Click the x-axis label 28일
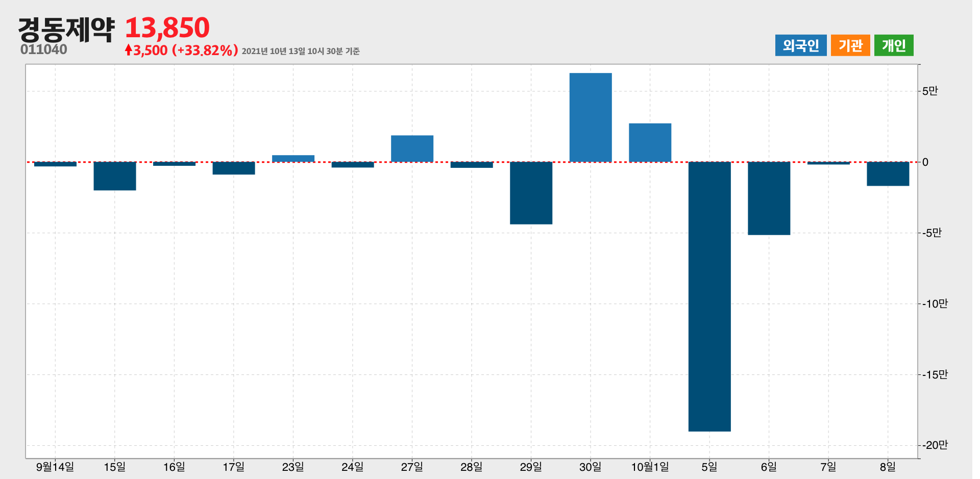 (x=472, y=467)
